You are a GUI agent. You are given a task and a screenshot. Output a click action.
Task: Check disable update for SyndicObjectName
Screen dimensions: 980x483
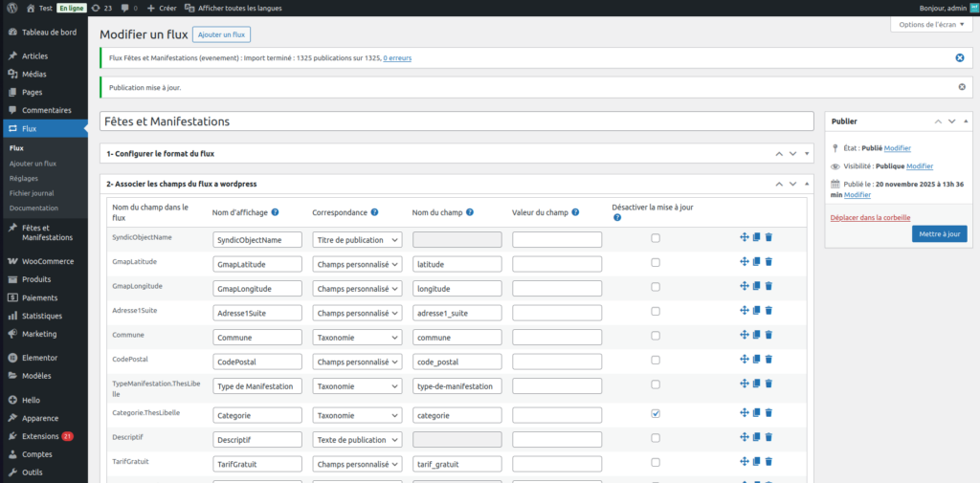click(x=656, y=238)
